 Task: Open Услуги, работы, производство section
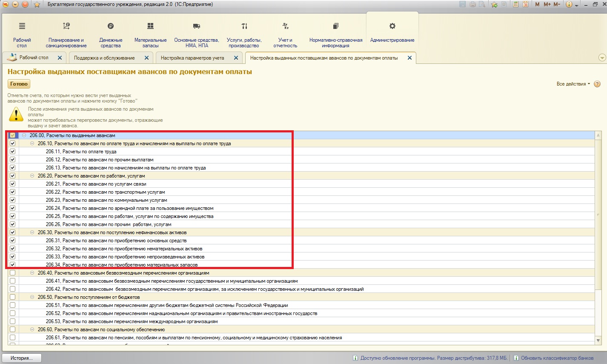tap(244, 35)
